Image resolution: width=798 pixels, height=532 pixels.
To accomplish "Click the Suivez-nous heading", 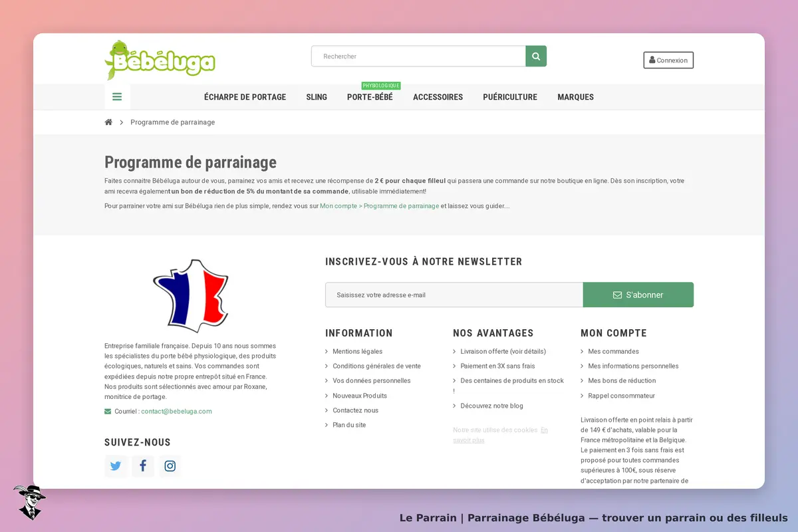I will (138, 442).
